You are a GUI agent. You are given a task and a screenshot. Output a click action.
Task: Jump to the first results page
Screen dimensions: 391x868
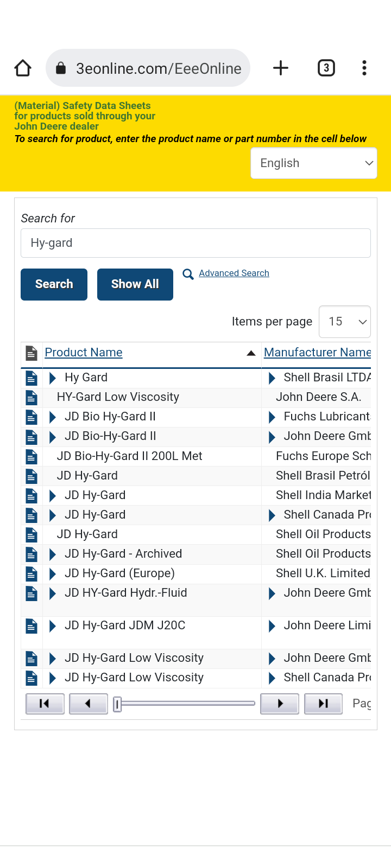click(x=45, y=704)
